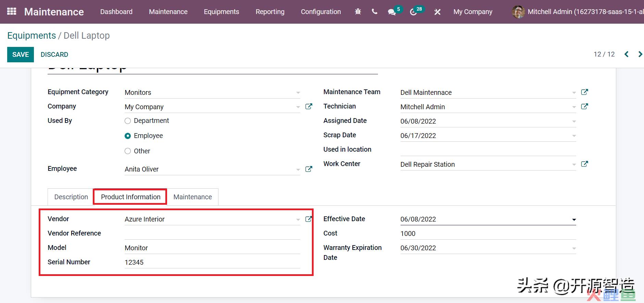The width and height of the screenshot is (644, 303).
Task: Open external link for Maintenance Team
Action: (x=584, y=92)
